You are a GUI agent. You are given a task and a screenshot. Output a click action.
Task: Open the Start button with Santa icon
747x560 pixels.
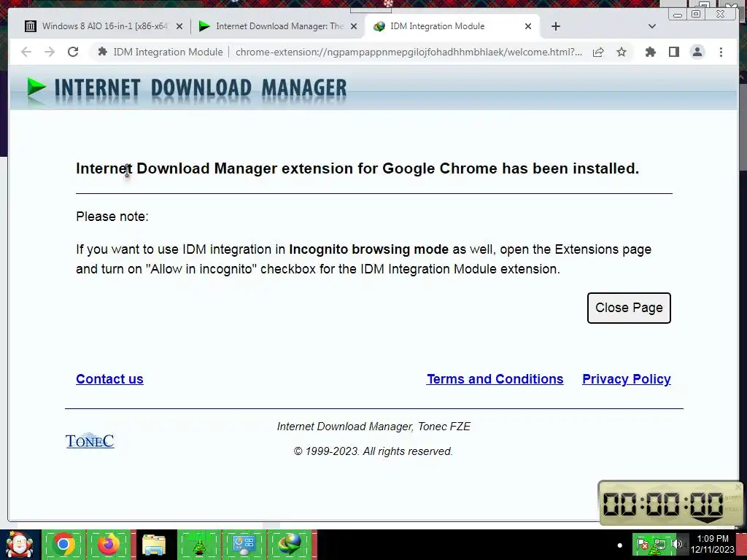coord(20,545)
